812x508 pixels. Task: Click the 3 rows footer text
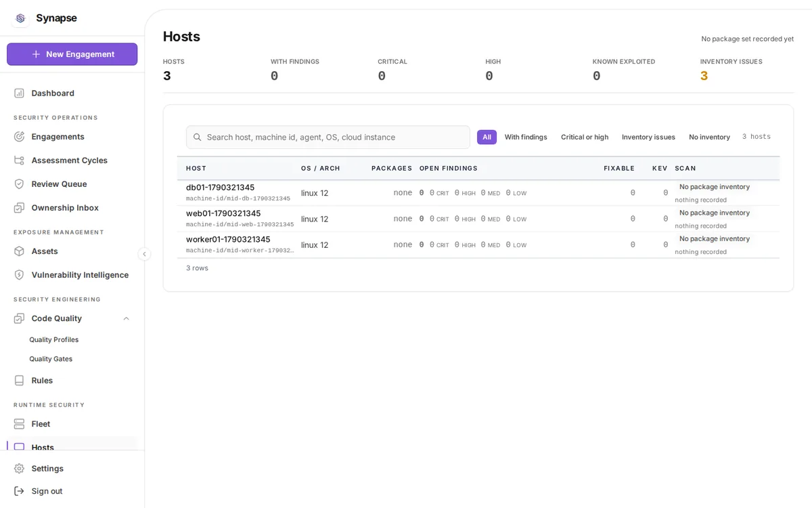click(197, 268)
